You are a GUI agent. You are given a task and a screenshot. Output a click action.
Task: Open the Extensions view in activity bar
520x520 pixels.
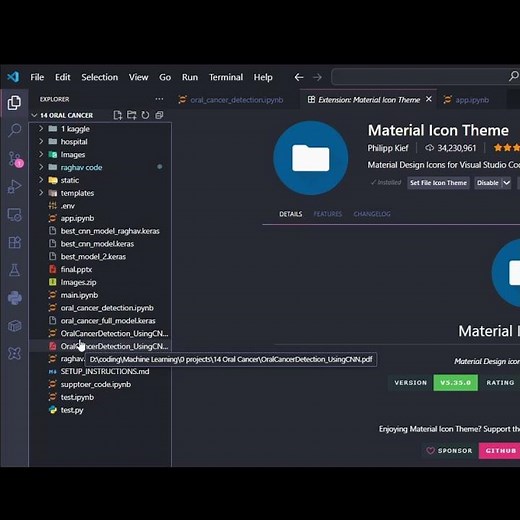14,242
